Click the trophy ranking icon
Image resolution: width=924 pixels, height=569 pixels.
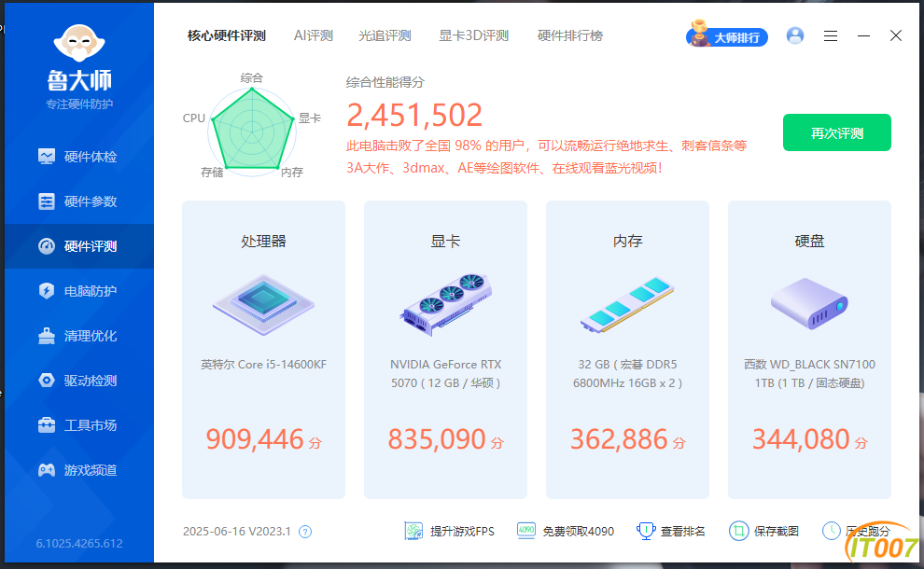(x=646, y=532)
